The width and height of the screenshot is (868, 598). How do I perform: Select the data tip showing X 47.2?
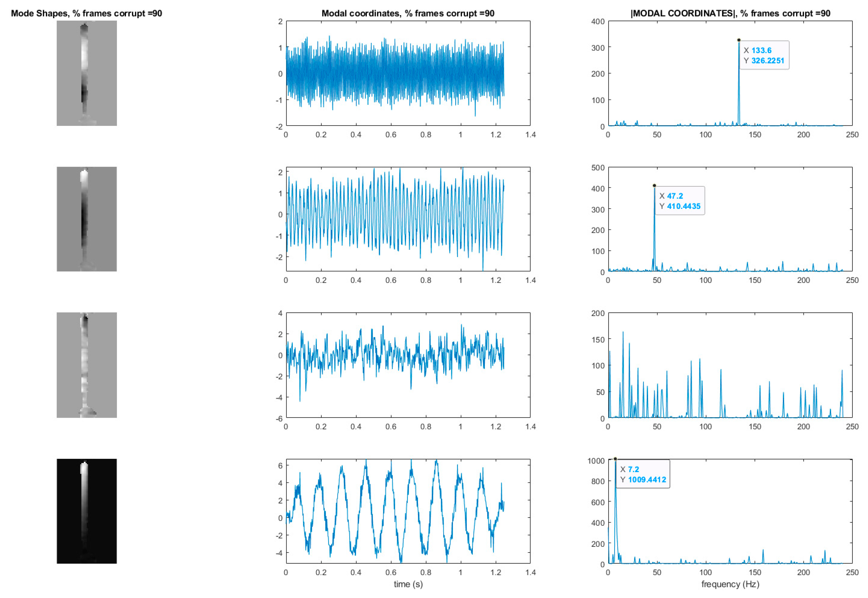680,201
